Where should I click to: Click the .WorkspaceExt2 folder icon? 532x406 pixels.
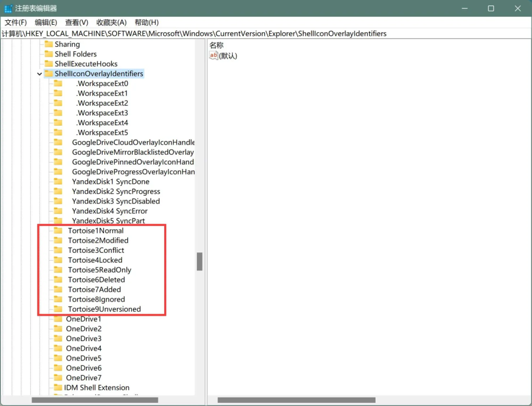58,103
